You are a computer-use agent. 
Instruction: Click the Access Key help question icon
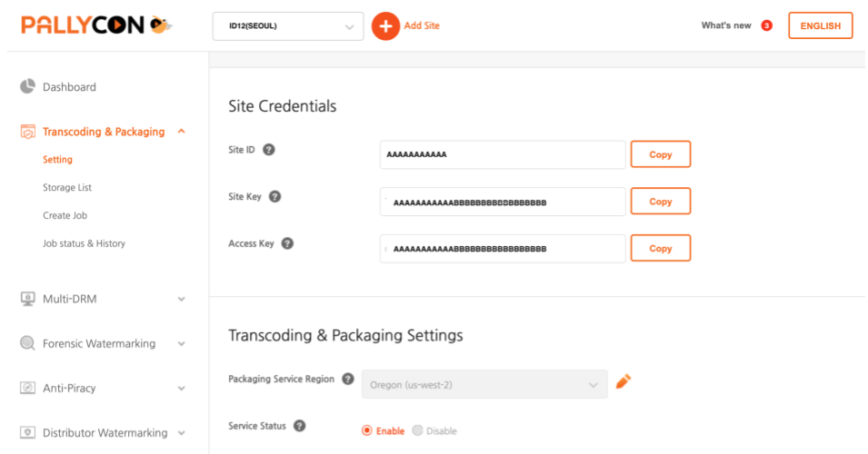287,243
